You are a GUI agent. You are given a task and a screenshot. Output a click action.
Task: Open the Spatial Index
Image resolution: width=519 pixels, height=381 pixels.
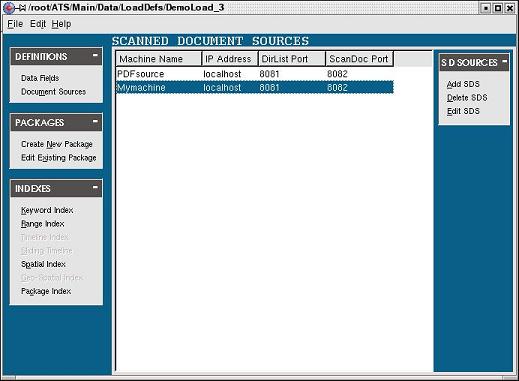coord(43,264)
